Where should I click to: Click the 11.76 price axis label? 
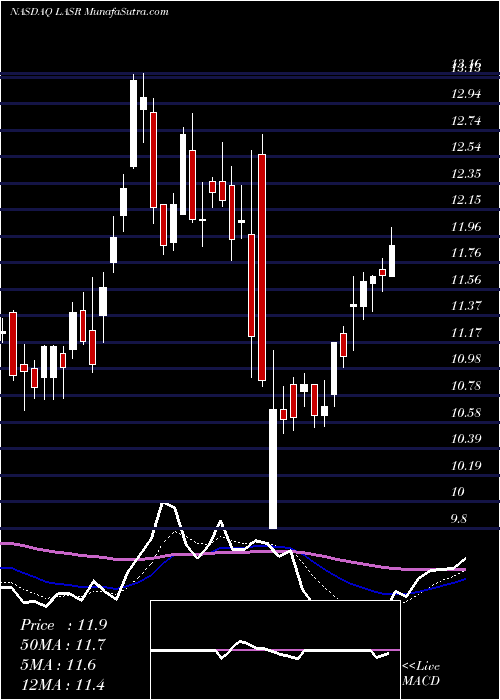click(466, 253)
